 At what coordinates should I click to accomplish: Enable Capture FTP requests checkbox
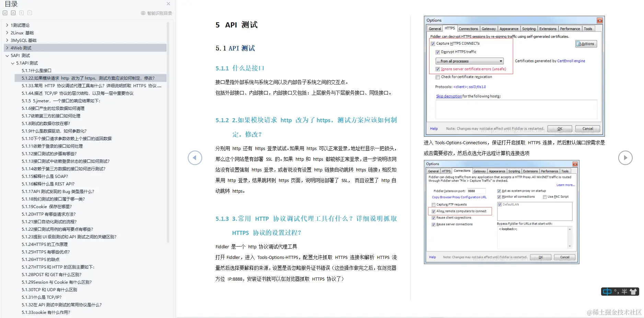[x=434, y=205]
